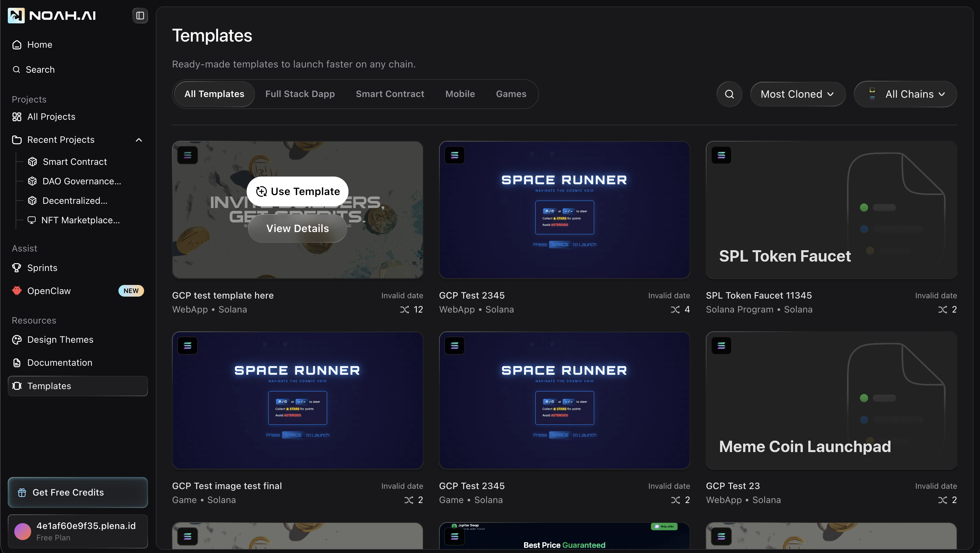Open Sprints under Assist
This screenshot has width=980, height=553.
pyautogui.click(x=42, y=267)
